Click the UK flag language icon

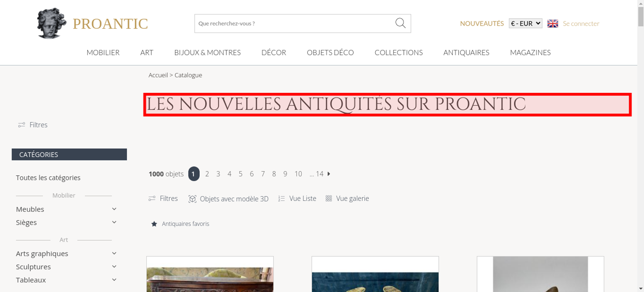pos(553,23)
